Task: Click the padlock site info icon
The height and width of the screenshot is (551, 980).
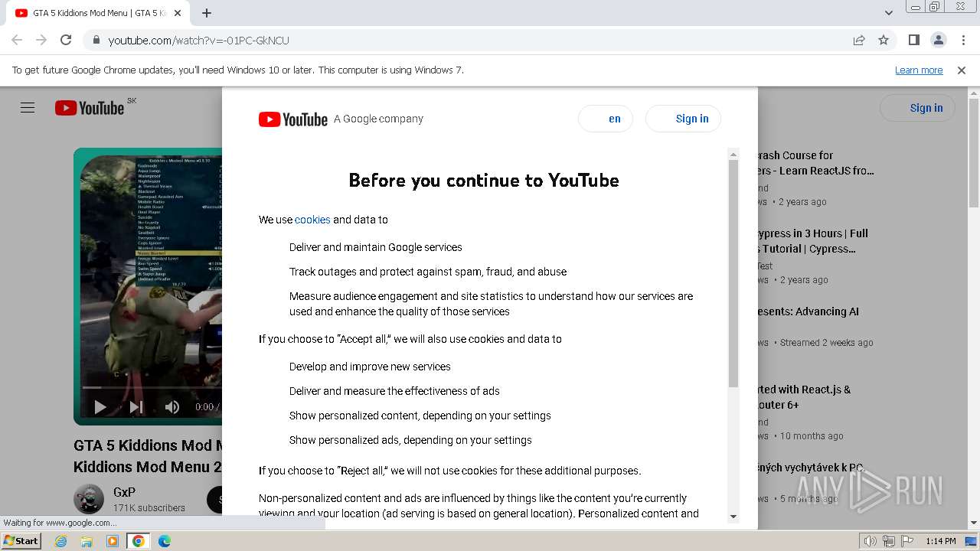Action: [96, 40]
